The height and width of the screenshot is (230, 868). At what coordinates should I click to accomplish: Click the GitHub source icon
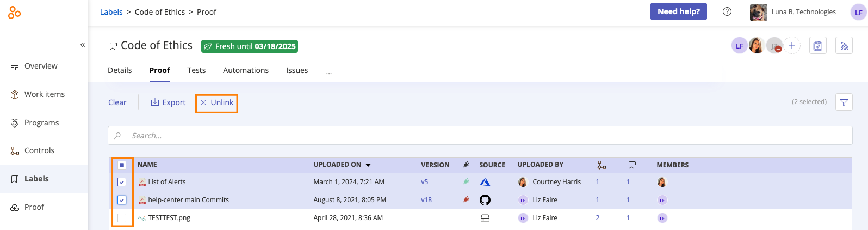coord(485,200)
